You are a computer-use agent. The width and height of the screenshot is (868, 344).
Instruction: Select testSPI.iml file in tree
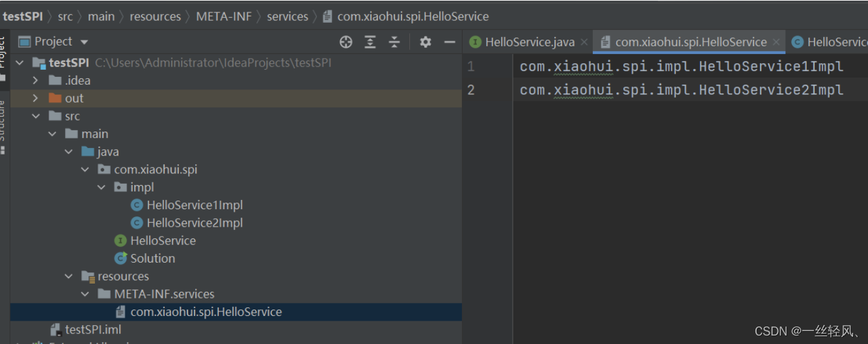[x=86, y=330]
